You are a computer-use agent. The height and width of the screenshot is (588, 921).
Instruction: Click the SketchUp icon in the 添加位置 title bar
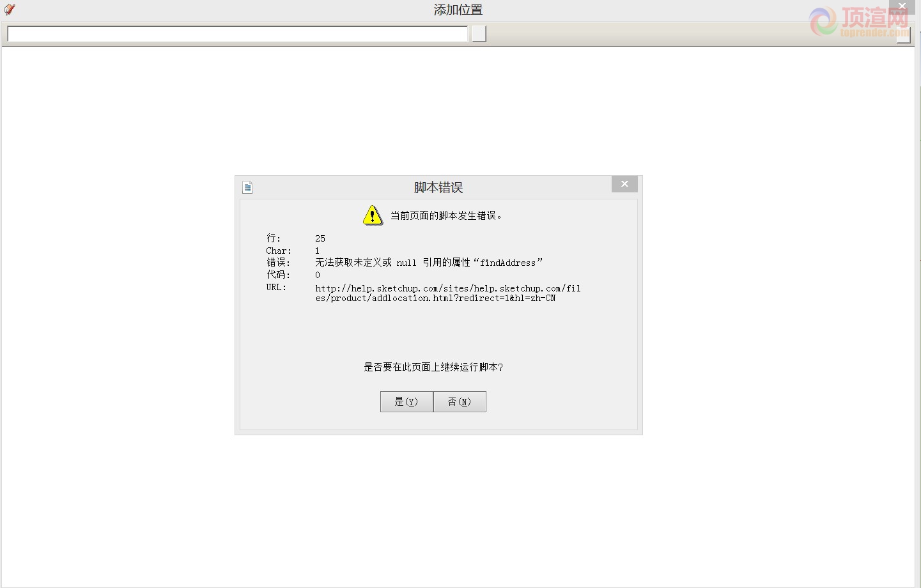coord(10,10)
